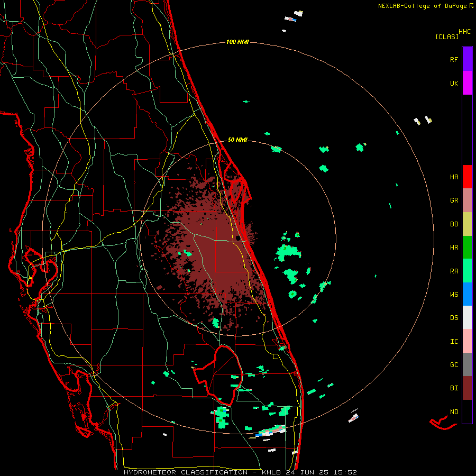Click the BI brown legend swatch
The image size is (476, 476).
tap(467, 388)
